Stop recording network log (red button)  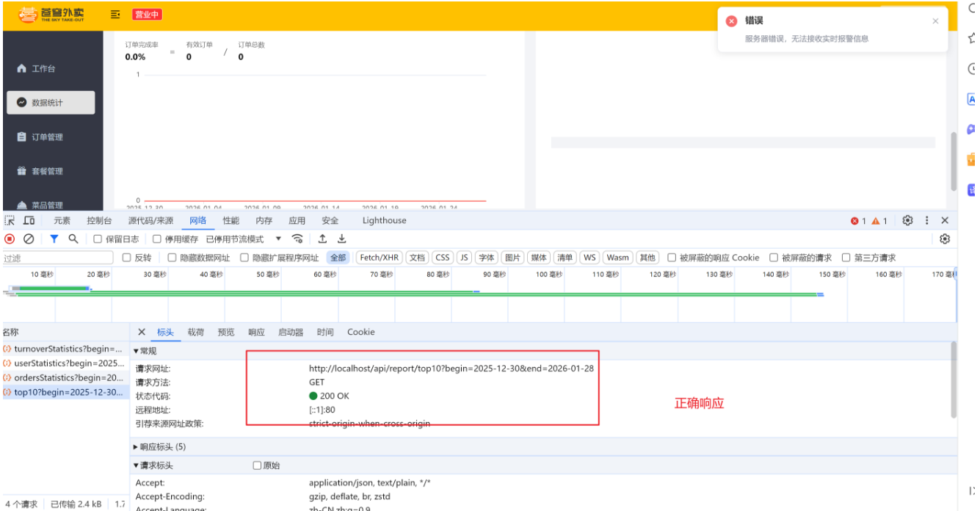pyautogui.click(x=10, y=239)
